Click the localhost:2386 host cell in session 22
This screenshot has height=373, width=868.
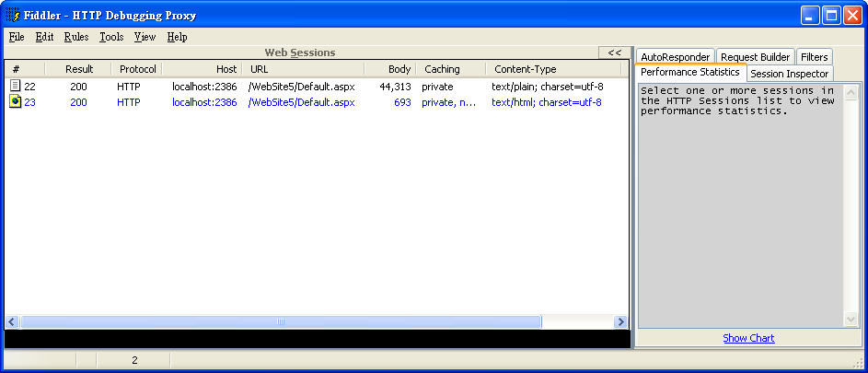[x=204, y=87]
